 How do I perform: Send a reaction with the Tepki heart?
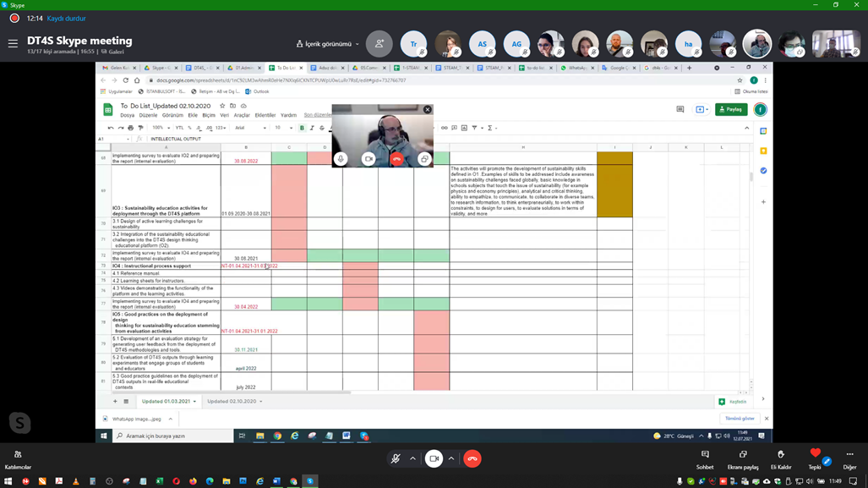click(x=815, y=458)
